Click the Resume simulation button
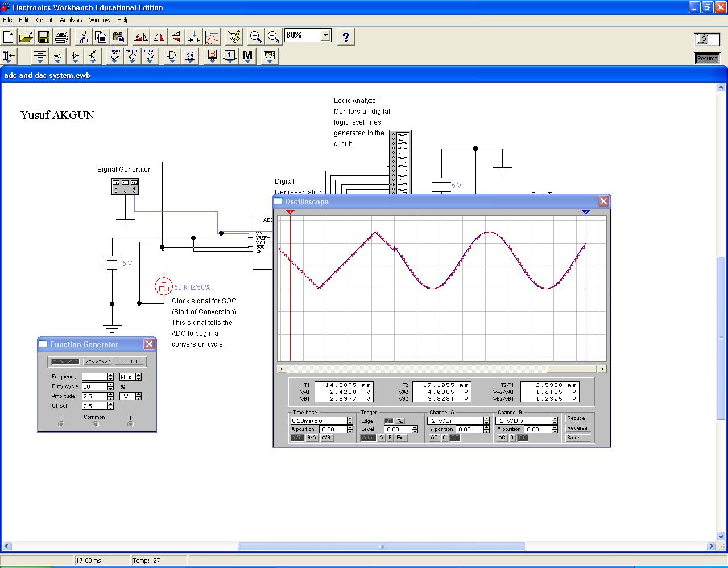 tap(707, 58)
